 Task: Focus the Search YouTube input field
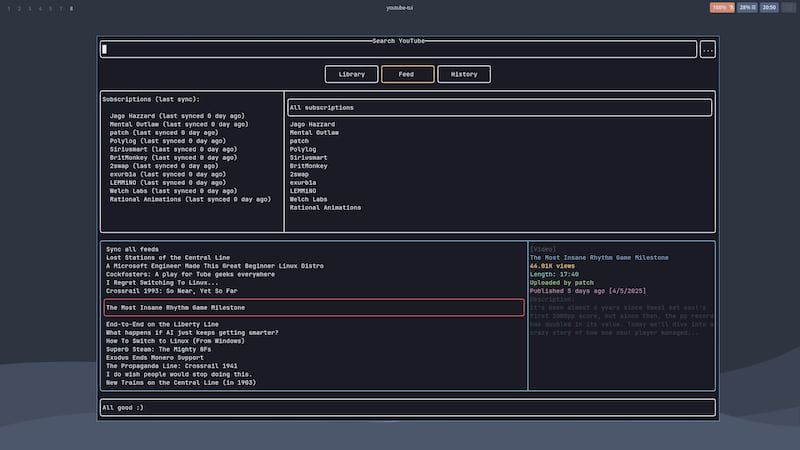398,49
